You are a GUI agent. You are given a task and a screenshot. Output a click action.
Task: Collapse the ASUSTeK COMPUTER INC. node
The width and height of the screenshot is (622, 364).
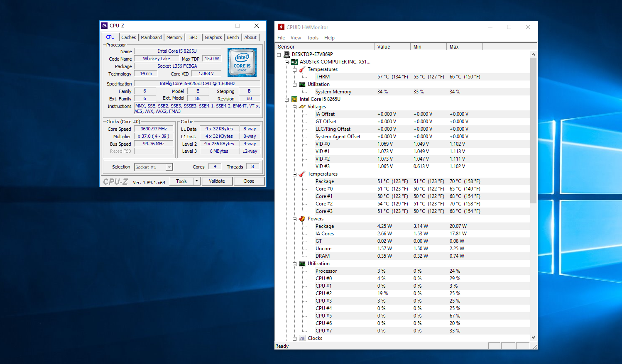tap(287, 62)
